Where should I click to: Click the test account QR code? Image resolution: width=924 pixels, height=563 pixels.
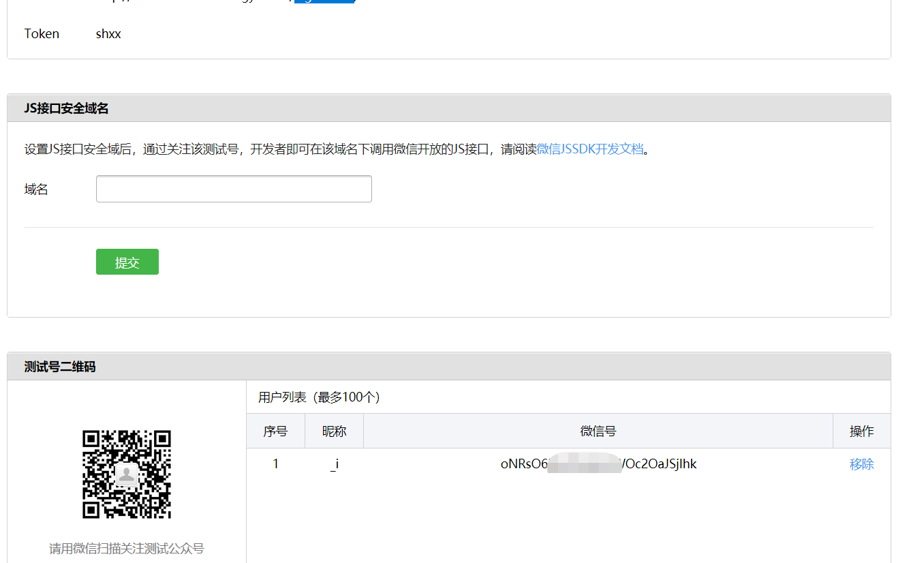point(127,474)
